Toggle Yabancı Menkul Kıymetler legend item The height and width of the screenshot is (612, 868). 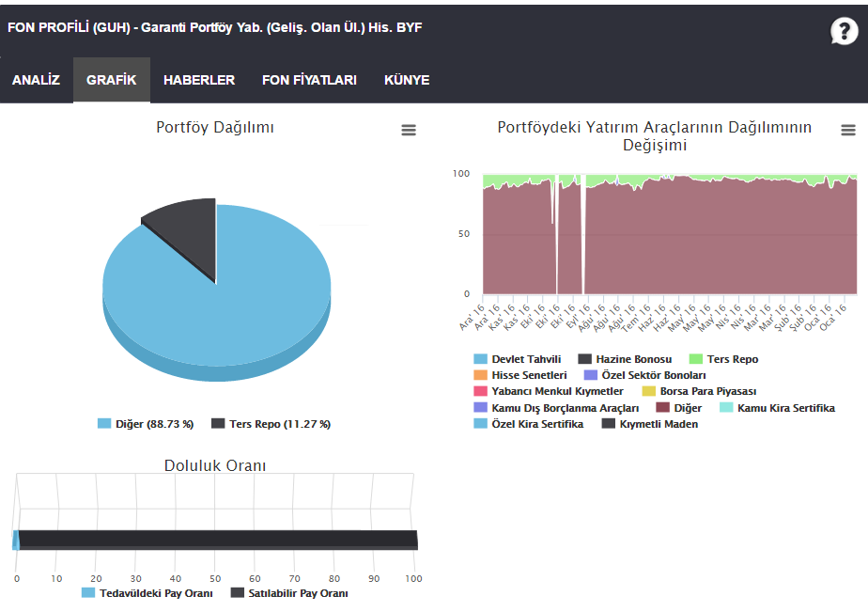(x=549, y=391)
